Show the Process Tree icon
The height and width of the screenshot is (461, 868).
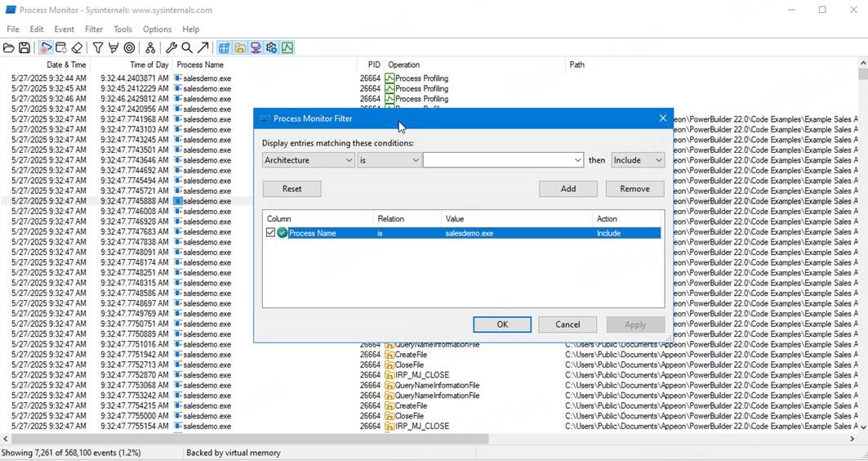point(150,47)
